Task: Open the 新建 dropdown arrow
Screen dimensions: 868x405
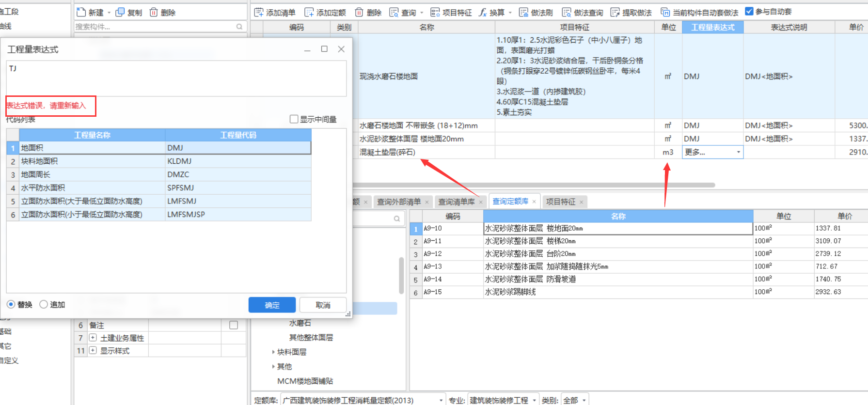Action: [109, 13]
